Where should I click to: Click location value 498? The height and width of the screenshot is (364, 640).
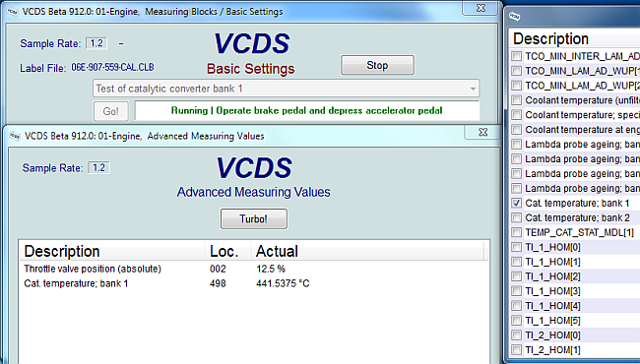(x=218, y=283)
